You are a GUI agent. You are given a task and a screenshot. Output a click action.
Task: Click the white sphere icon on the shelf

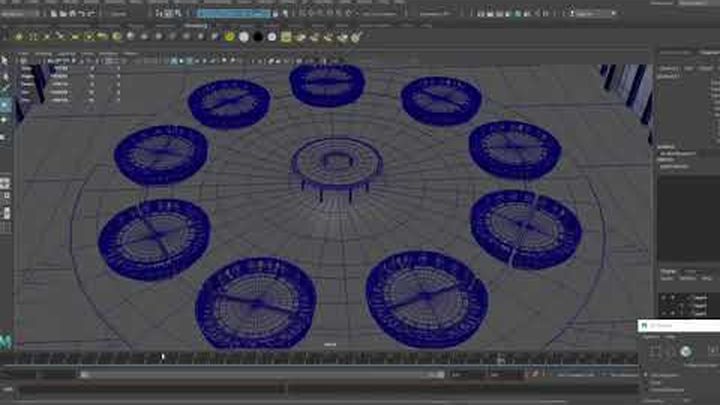pos(243,37)
